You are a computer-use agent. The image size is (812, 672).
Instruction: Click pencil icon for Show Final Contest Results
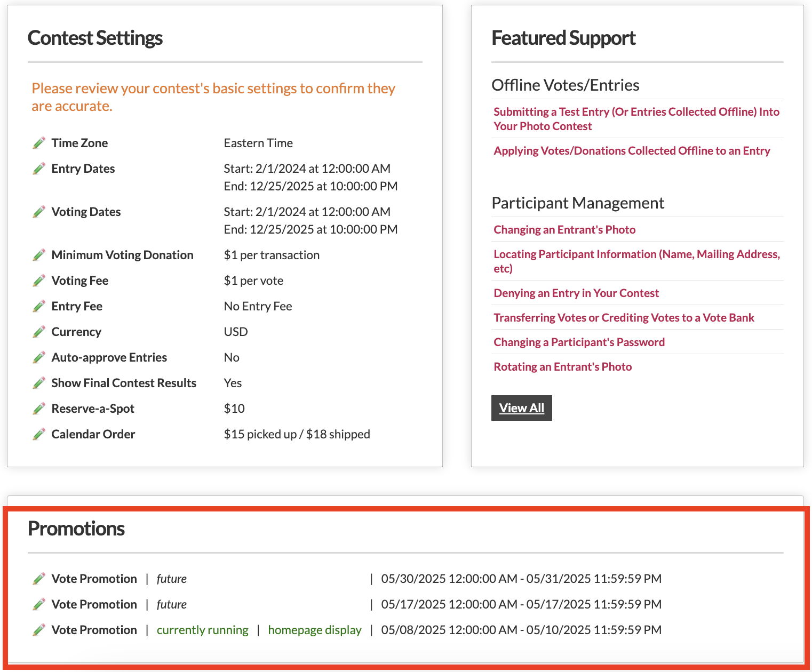point(39,383)
